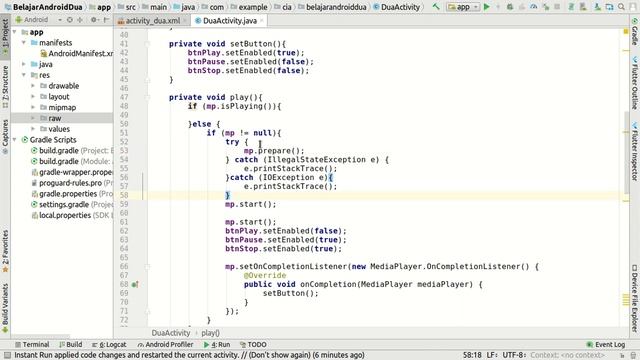Click the Make Project hammer icon

point(436,7)
